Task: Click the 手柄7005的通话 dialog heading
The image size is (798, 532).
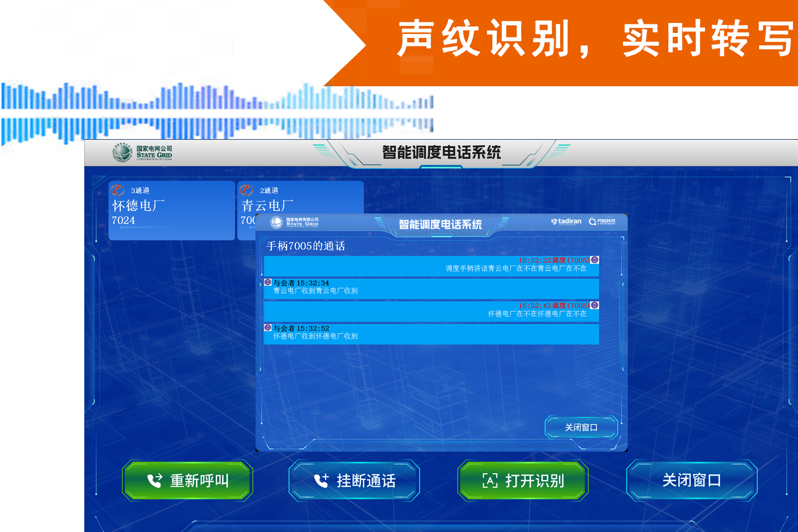Action: pos(306,246)
